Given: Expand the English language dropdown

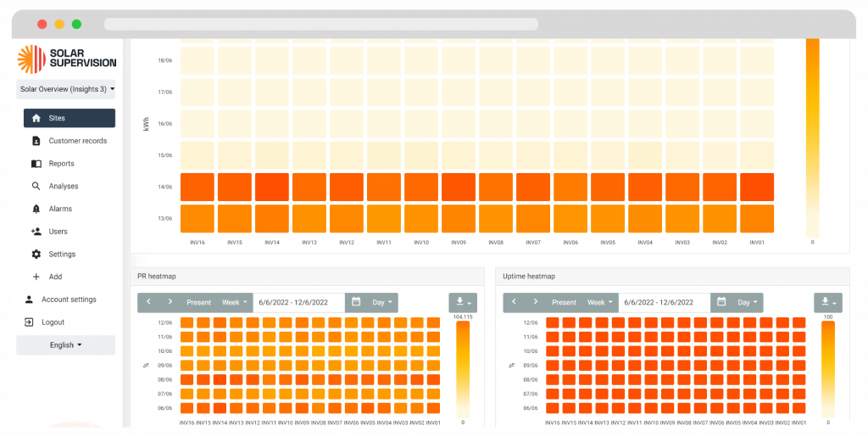Looking at the screenshot, I should point(66,345).
